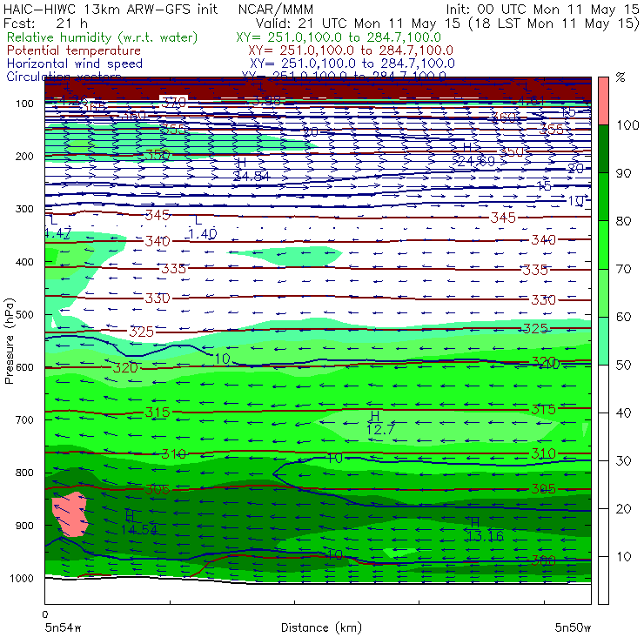
Task: Click the '500' pressure tick label
Action: [24, 315]
